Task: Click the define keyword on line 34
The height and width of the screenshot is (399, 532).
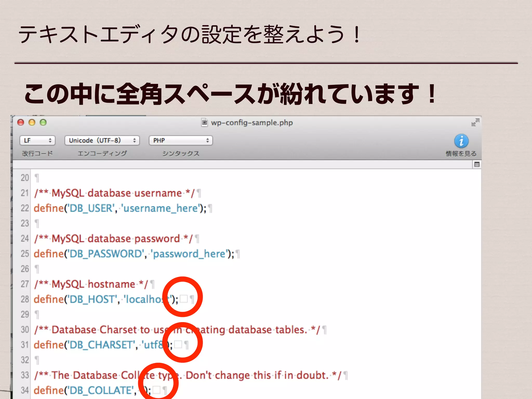Action: coord(49,390)
